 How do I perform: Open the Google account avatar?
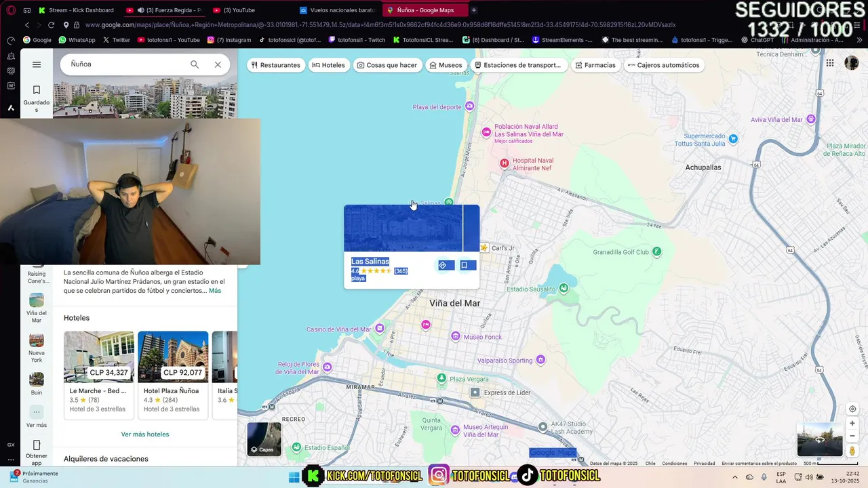click(x=851, y=63)
